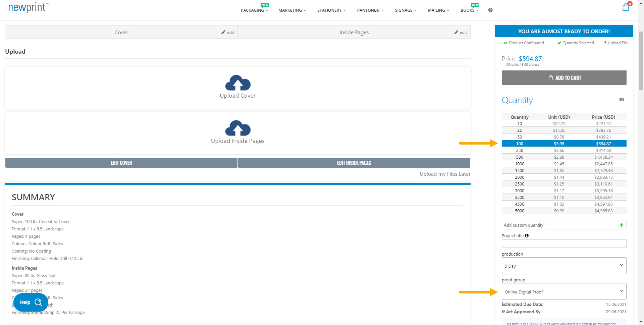Open the Packaging menu
The image size is (644, 325).
(x=254, y=10)
